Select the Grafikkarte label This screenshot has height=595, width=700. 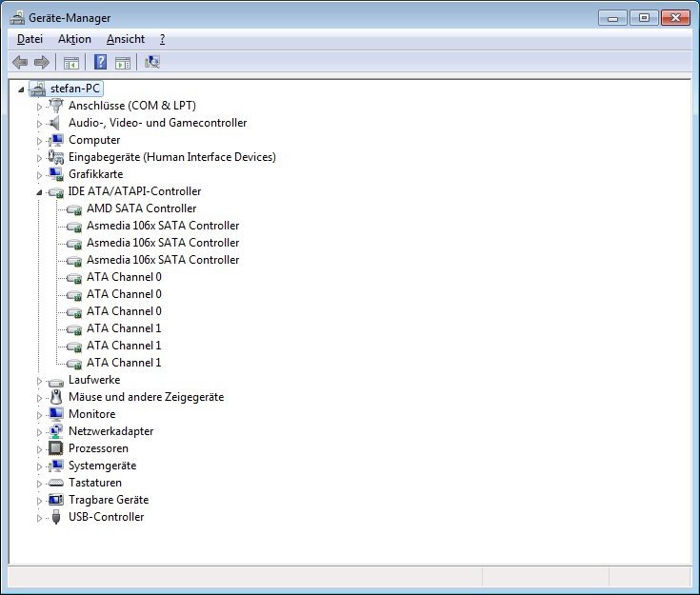(x=95, y=174)
